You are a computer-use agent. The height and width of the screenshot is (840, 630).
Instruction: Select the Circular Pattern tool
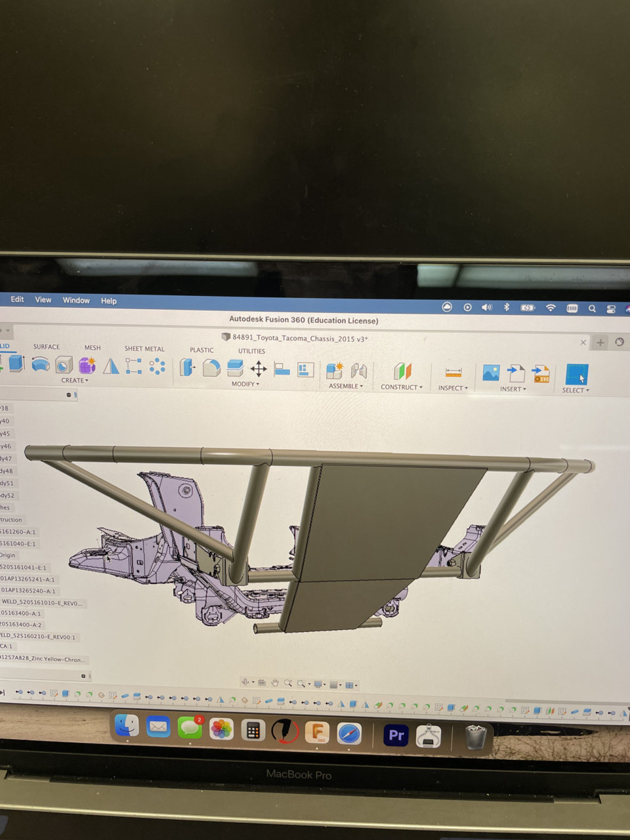[157, 366]
